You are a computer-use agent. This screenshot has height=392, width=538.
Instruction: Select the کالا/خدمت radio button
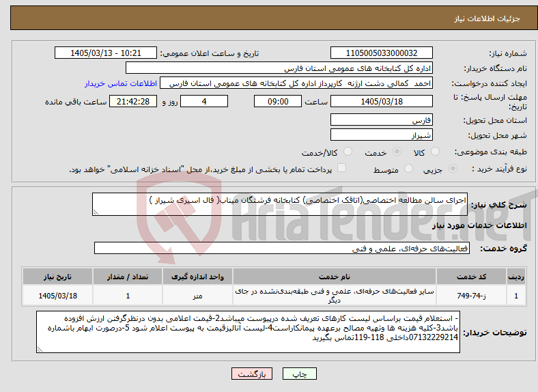348,152
